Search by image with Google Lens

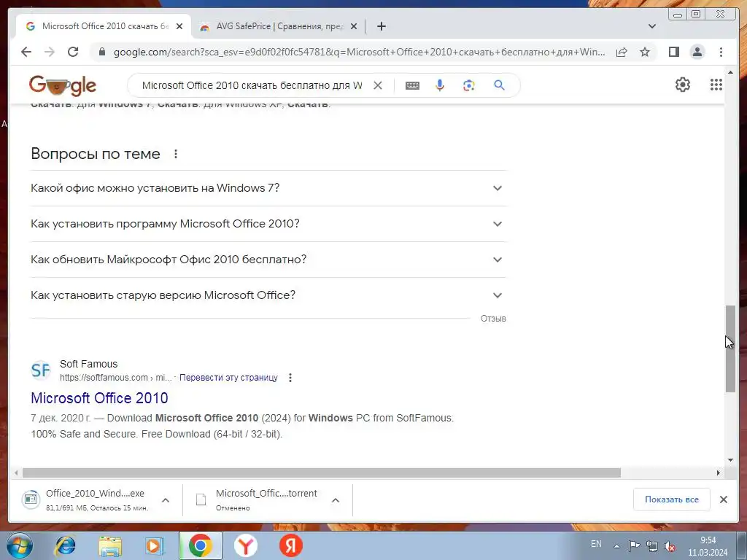coord(469,85)
